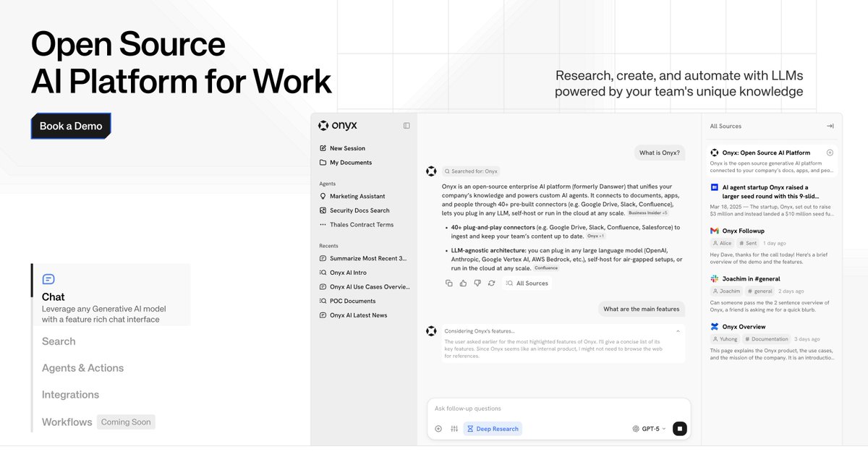Click the Confluence citation badge
Image resolution: width=868 pixels, height=470 pixels.
[546, 268]
